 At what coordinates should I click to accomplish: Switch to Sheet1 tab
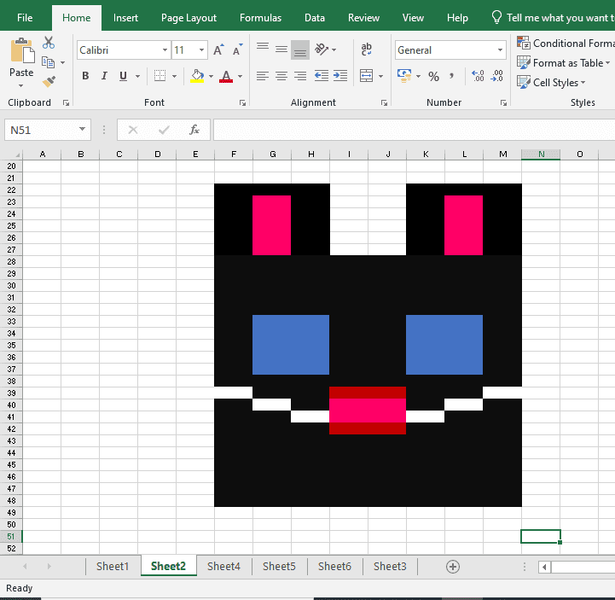point(113,566)
